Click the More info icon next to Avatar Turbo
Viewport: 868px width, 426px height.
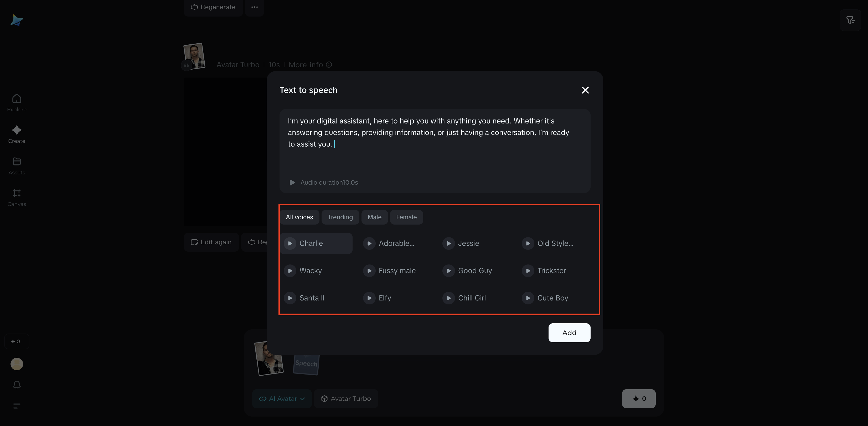pos(329,65)
